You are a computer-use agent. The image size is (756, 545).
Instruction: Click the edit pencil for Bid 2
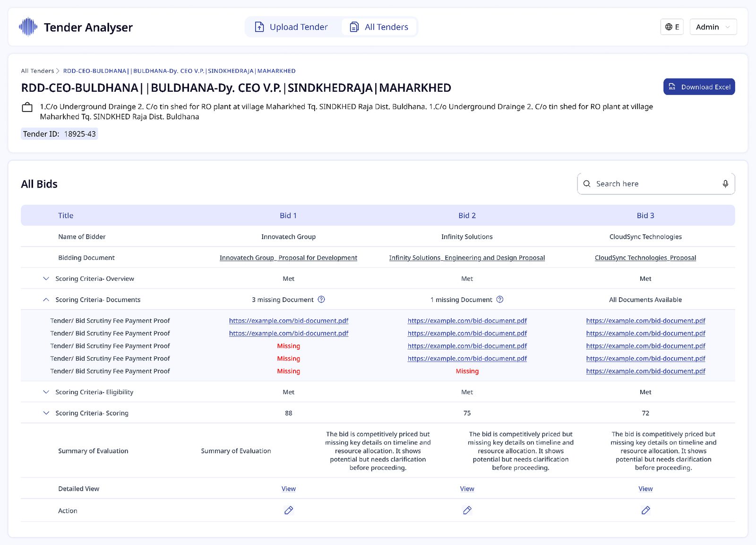467,510
